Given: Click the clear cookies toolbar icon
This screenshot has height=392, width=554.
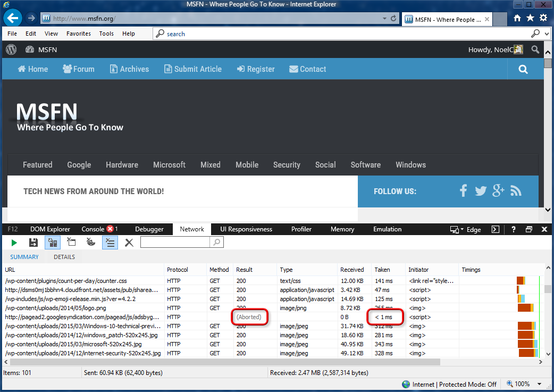Looking at the screenshot, I should tap(91, 242).
